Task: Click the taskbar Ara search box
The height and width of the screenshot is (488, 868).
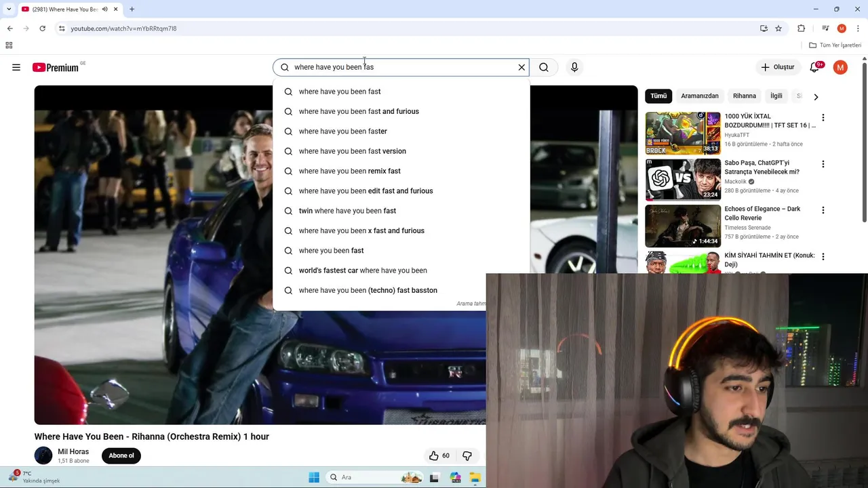Action: 374,477
